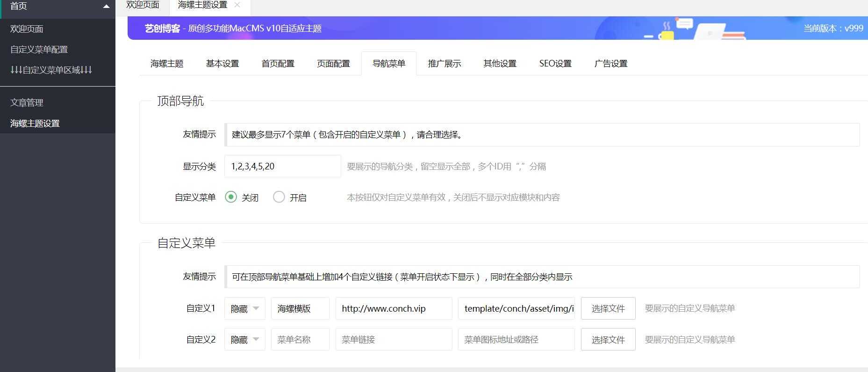Image resolution: width=868 pixels, height=372 pixels.
Task: Click the 自定义2 菜单链接 field
Action: point(394,339)
